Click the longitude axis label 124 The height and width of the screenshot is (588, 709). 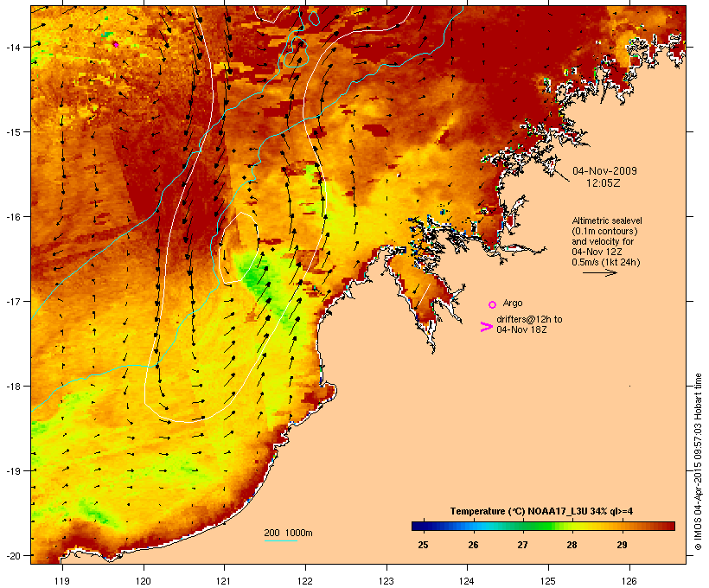tap(467, 581)
